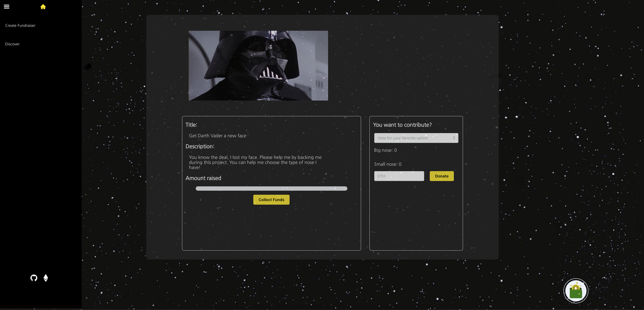644x310 pixels.
Task: Click the Collect Funds button
Action: coord(271,200)
